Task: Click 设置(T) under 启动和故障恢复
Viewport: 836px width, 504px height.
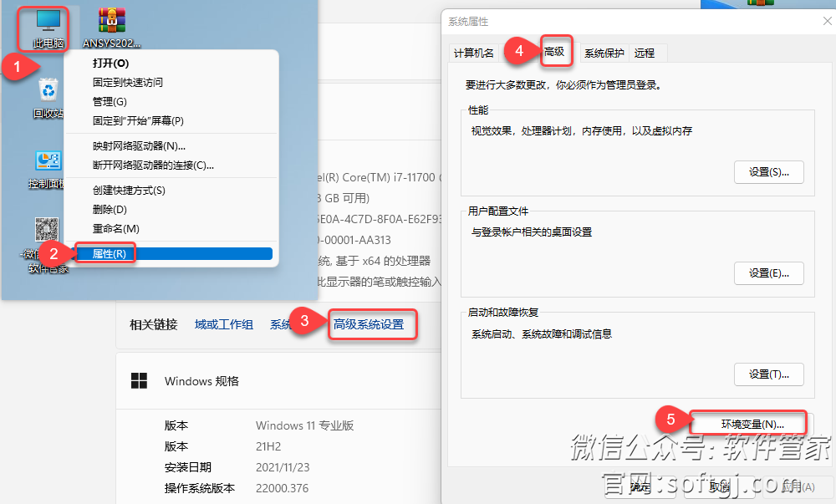Action: (768, 374)
